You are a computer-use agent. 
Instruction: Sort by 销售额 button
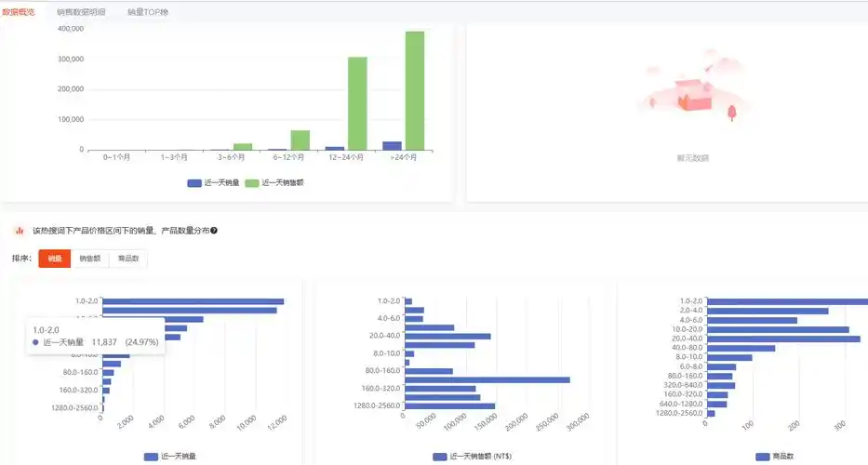pyautogui.click(x=90, y=259)
